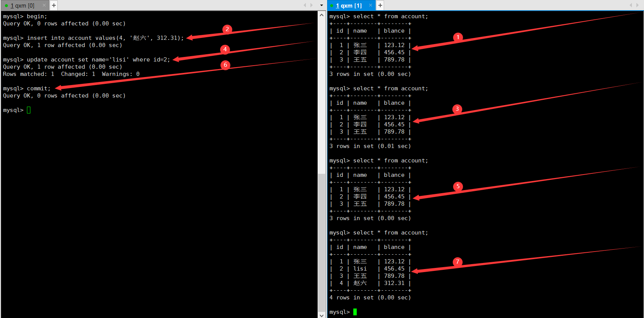644x318 pixels.
Task: Click the right tab-scroll arrow in left pane
Action: 312,5
